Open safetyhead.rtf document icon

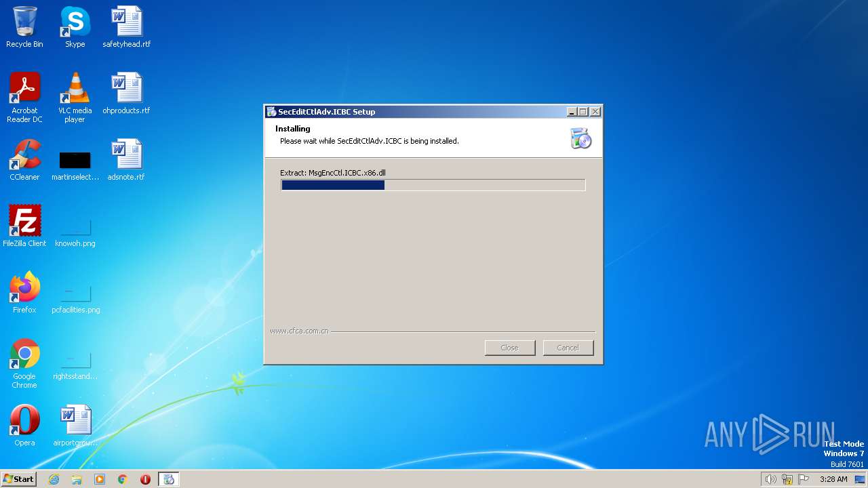(x=126, y=27)
